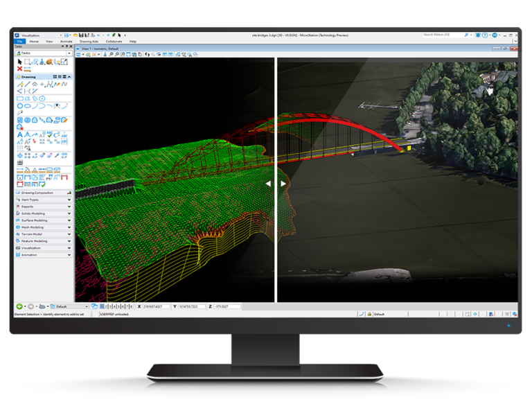Screen dimensions: 532x420
Task: Click the white split-view comparison slider handle
Action: 276,184
